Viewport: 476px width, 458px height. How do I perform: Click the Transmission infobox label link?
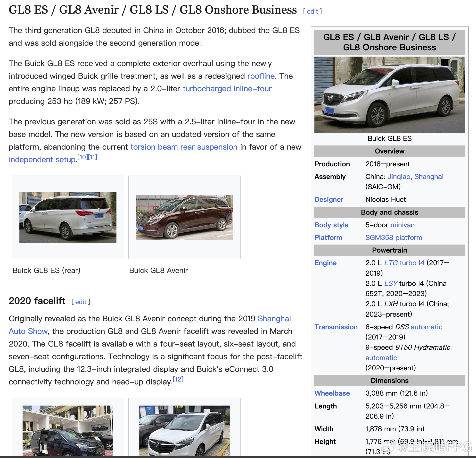[336, 327]
